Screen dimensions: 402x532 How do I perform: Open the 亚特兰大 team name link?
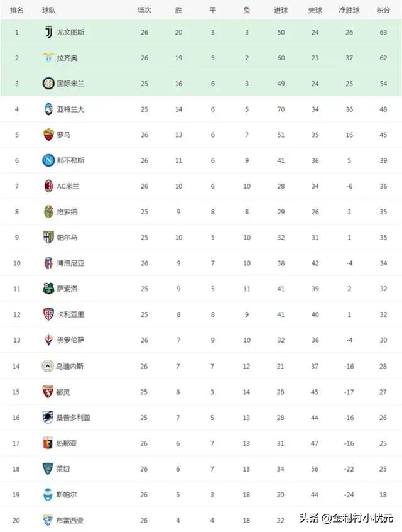[70, 109]
